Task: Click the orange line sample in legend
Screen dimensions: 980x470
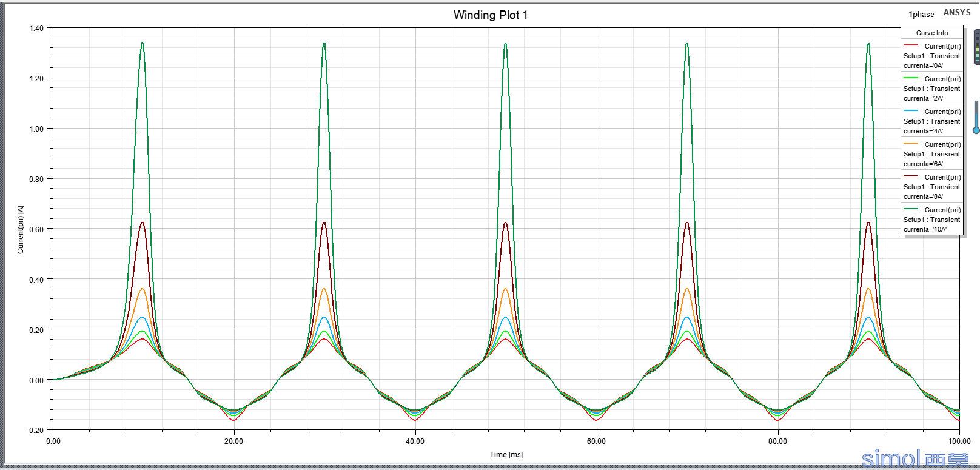Action: point(911,144)
